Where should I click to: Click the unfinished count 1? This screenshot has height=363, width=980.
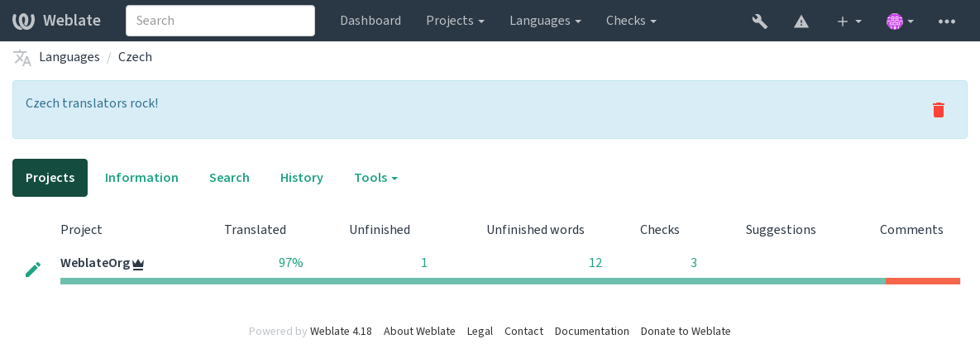[x=423, y=263]
